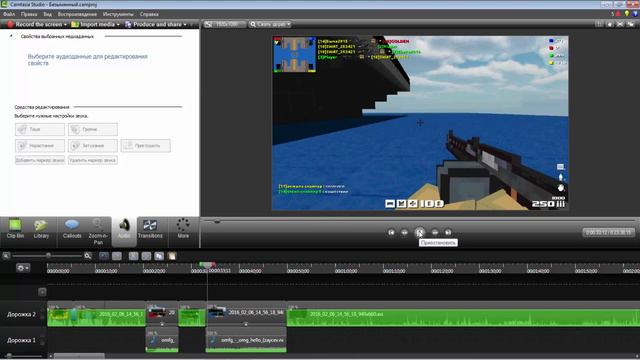The width and height of the screenshot is (640, 360).
Task: Jump to previous clip in playback controls
Action: point(391,232)
